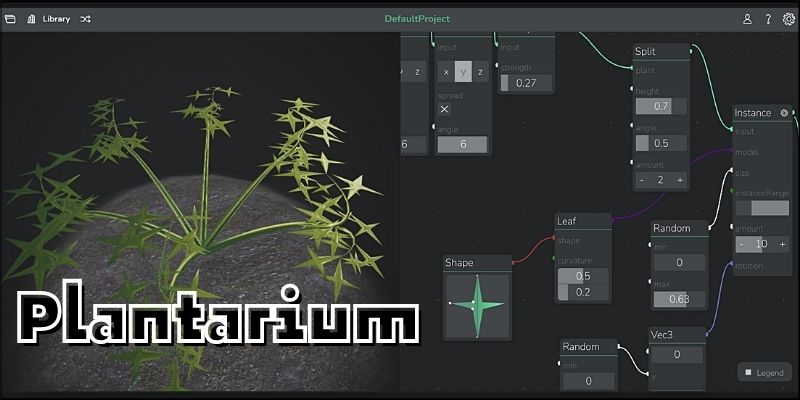Click Random node header above min 0
Viewport: 800px width, 400px height.
(679, 228)
